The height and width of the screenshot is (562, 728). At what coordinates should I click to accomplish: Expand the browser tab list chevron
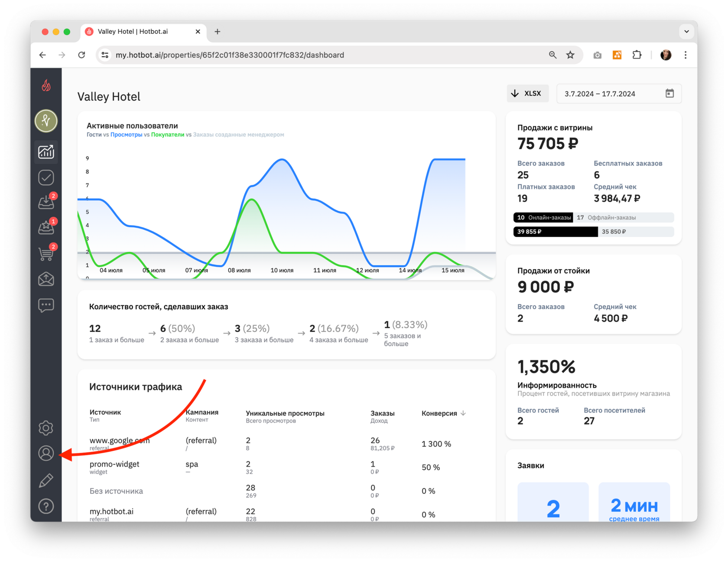click(686, 32)
